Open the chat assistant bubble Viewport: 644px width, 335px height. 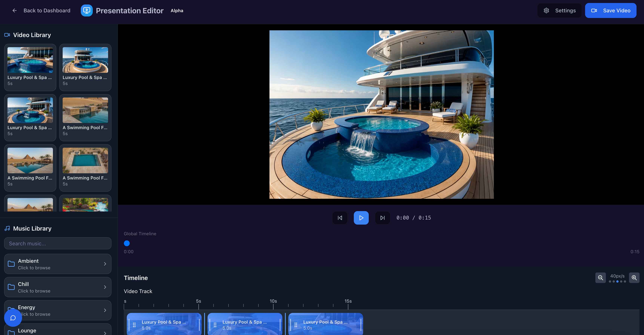(13, 318)
